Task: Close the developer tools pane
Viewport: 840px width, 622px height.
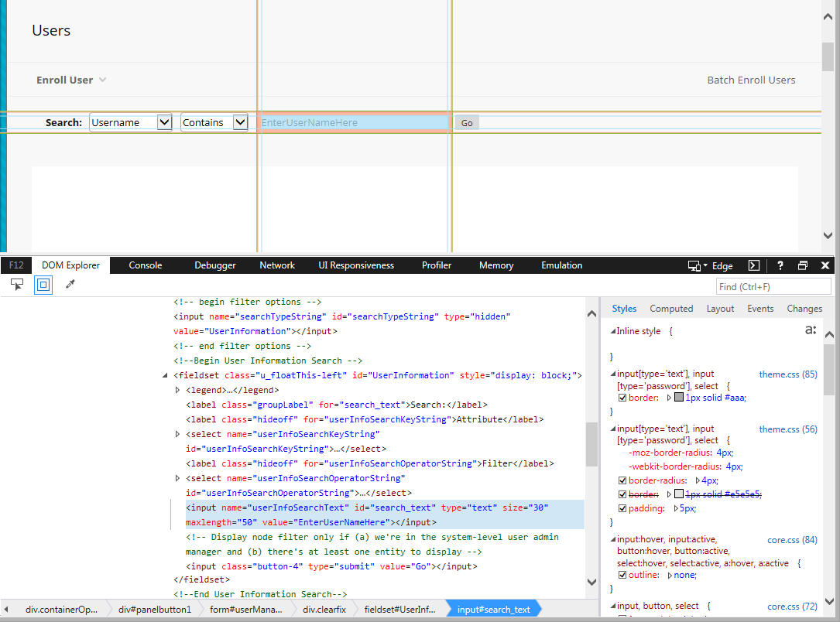Action: coord(825,265)
